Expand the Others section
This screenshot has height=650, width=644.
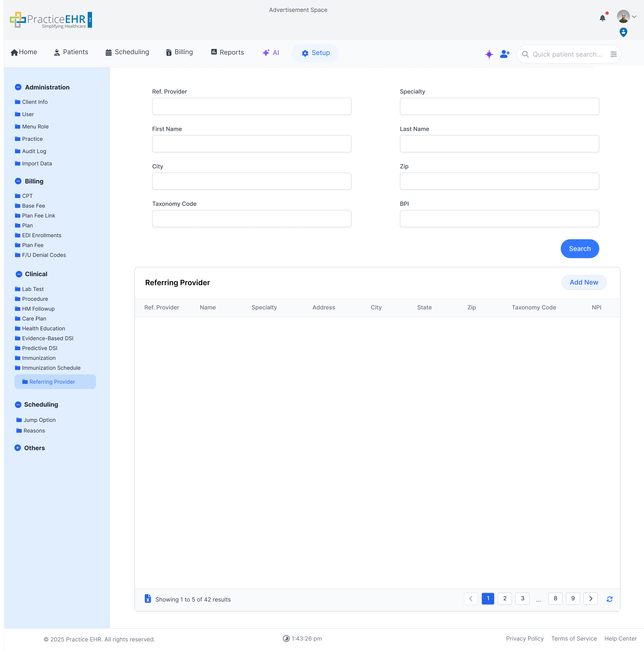tap(18, 448)
